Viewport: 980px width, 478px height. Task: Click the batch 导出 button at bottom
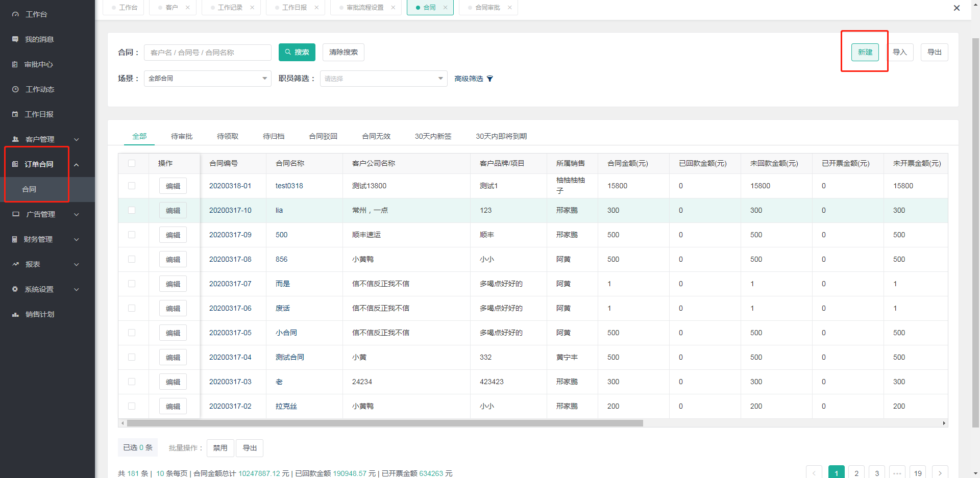pos(250,448)
